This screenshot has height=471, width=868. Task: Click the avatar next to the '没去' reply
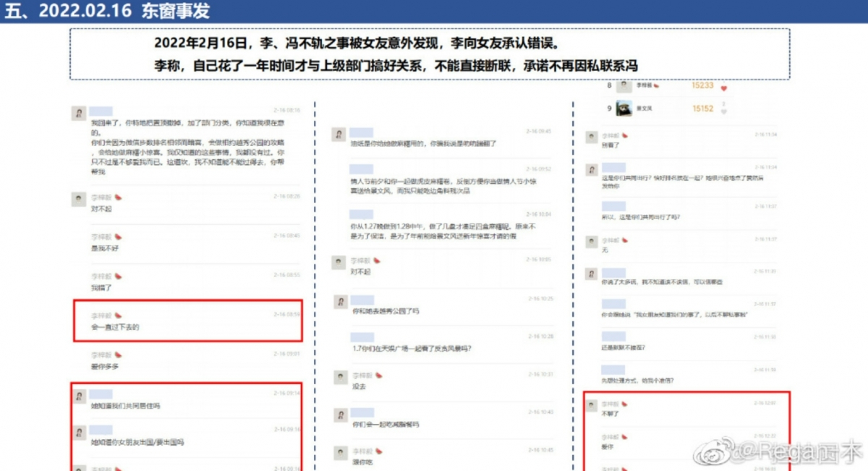coord(339,377)
